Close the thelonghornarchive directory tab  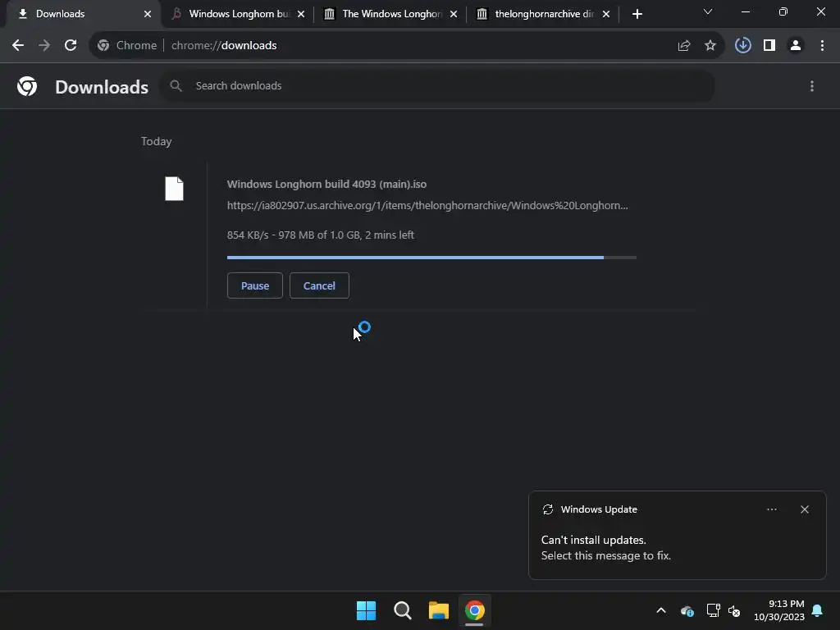(606, 14)
